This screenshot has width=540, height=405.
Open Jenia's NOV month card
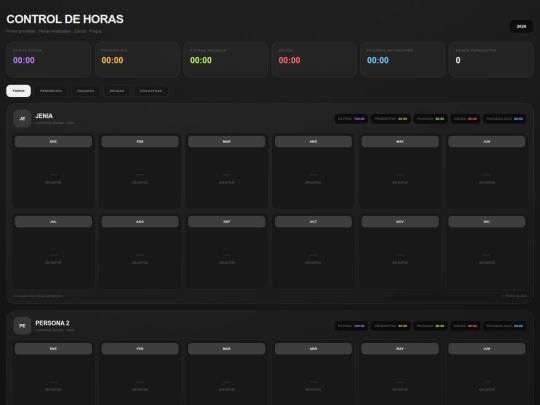(400, 251)
